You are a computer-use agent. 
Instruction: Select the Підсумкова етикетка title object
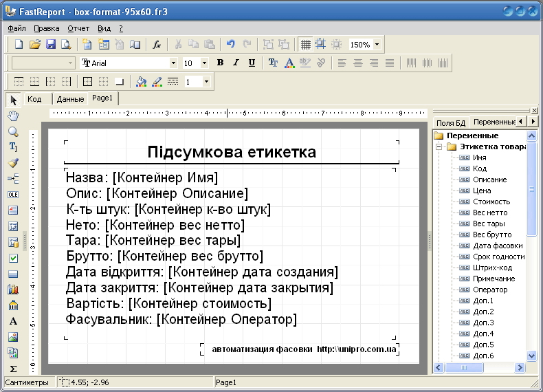(232, 152)
